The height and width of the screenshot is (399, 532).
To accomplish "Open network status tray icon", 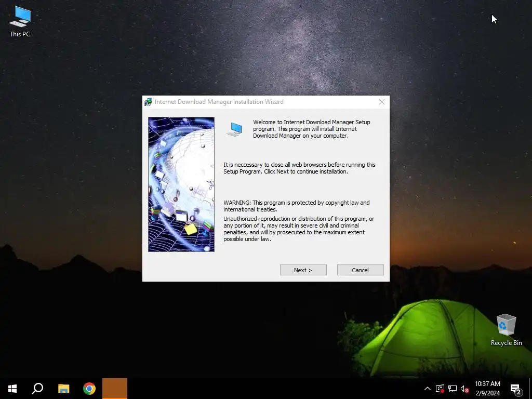I will [x=453, y=389].
